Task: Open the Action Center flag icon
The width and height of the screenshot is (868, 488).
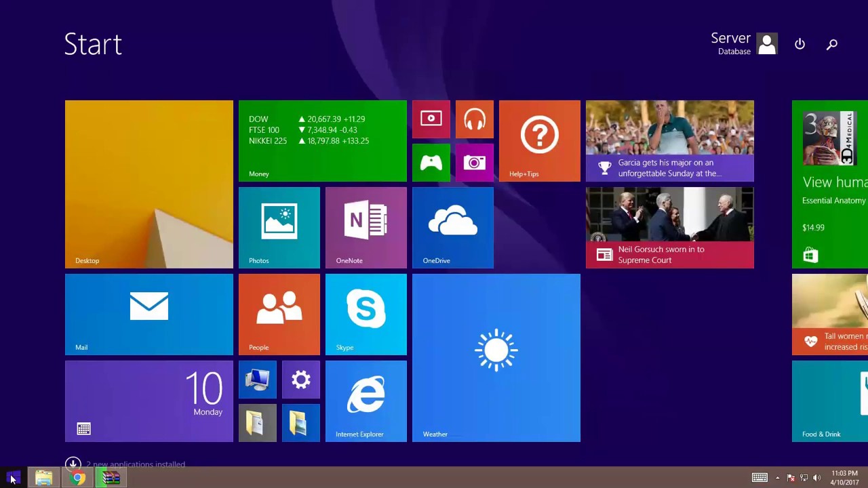Action: pos(791,478)
